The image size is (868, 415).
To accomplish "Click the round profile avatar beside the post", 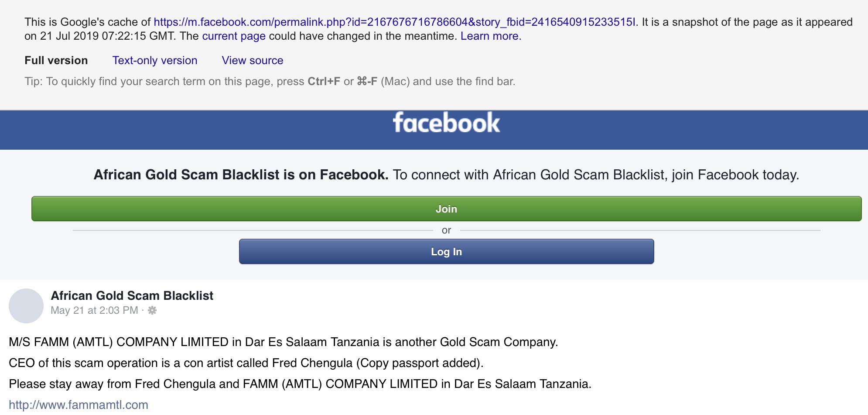I will 26,305.
